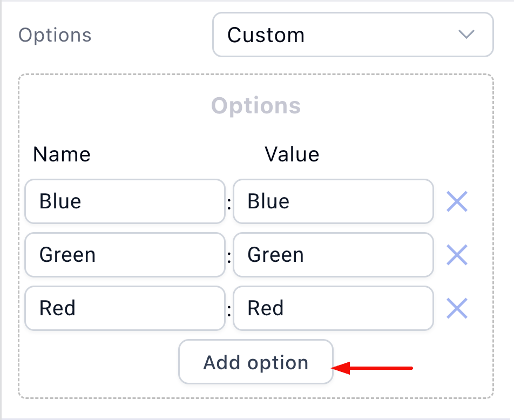This screenshot has width=514, height=420.
Task: Click the Value column header
Action: tap(292, 155)
